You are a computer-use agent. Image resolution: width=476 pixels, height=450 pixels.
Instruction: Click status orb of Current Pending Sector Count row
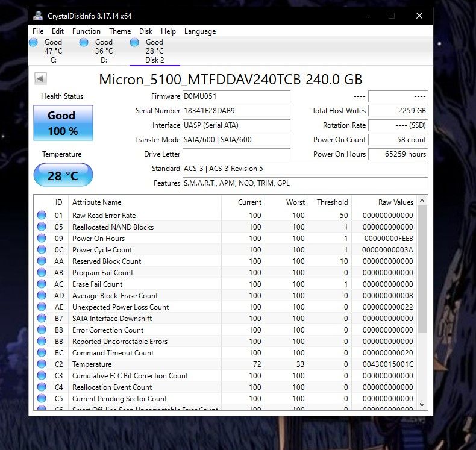tap(42, 398)
